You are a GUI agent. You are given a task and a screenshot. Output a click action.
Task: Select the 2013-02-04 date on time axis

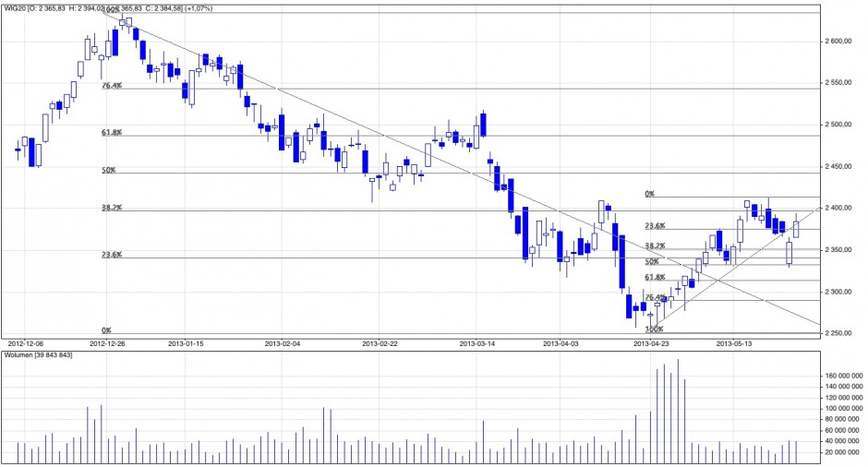click(x=284, y=341)
